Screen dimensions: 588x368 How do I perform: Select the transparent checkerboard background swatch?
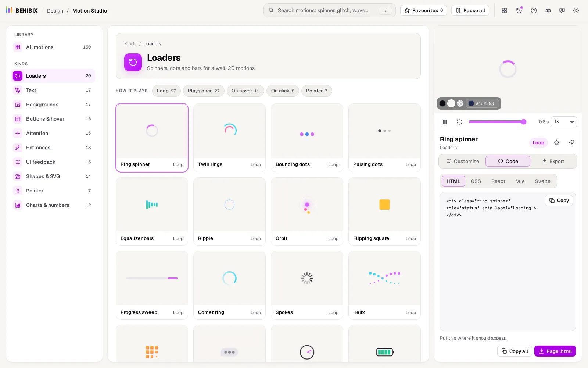pyautogui.click(x=460, y=103)
